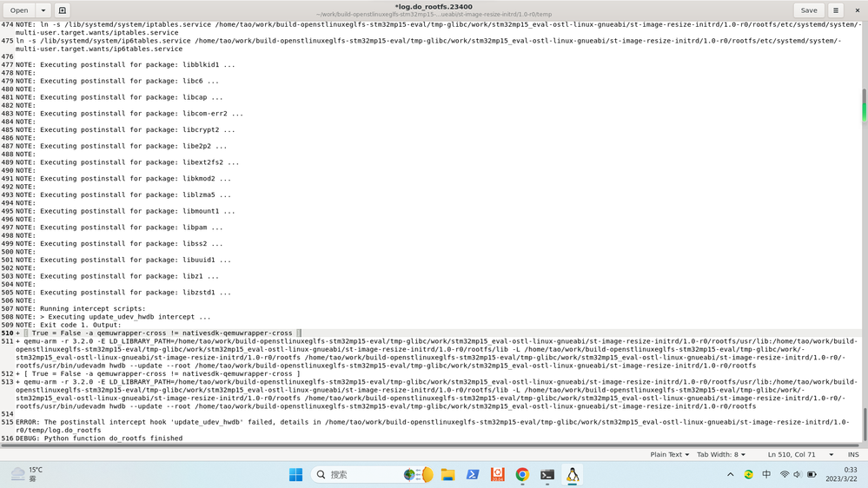The height and width of the screenshot is (488, 868).
Task: Open the battery status tray icon
Action: 812,474
